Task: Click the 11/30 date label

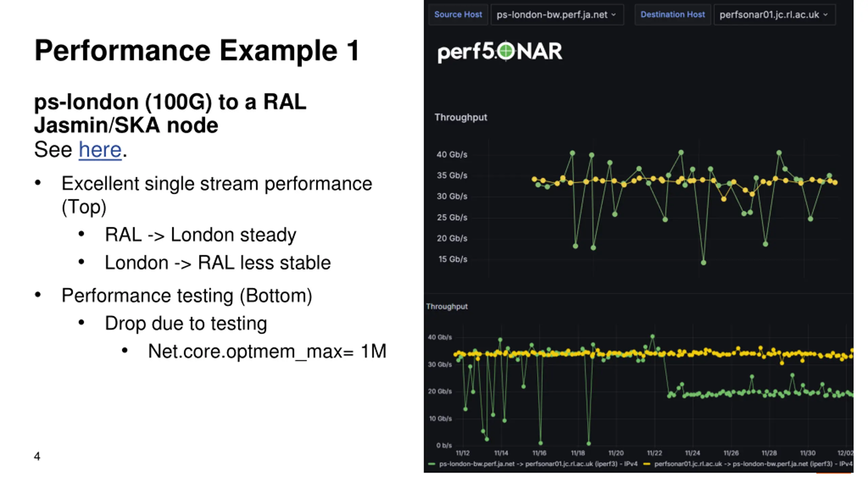Action: pos(808,453)
